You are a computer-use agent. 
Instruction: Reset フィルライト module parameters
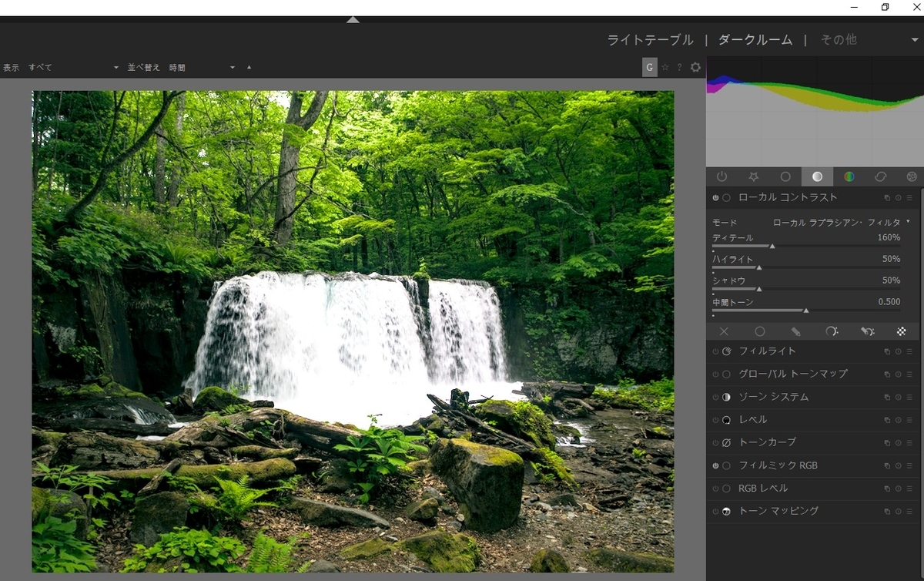point(898,351)
